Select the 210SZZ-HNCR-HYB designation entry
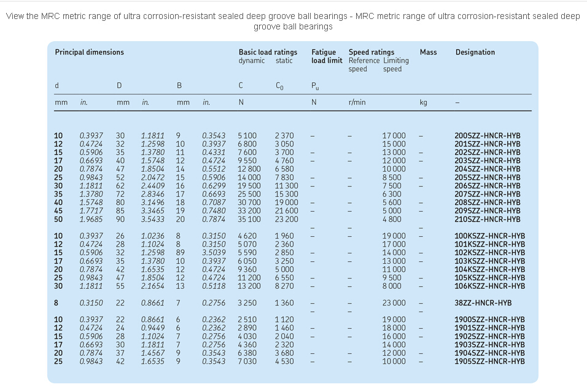This screenshot has width=587, height=392. pos(487,219)
